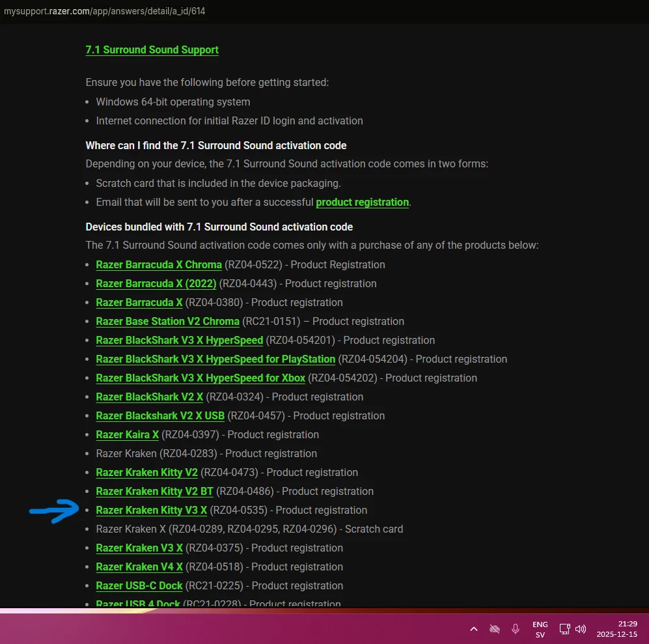649x644 pixels.
Task: Click 'Ensure you have the following before getting started' text
Action: pyautogui.click(x=207, y=83)
